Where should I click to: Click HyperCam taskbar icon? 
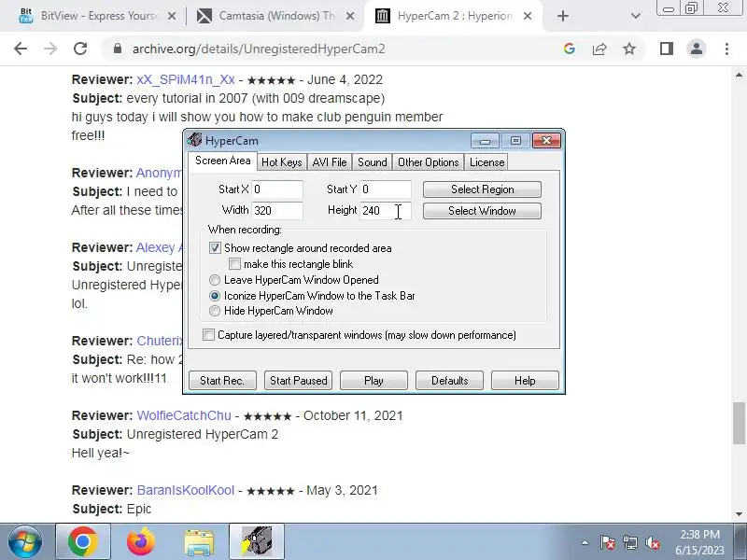[x=257, y=541]
